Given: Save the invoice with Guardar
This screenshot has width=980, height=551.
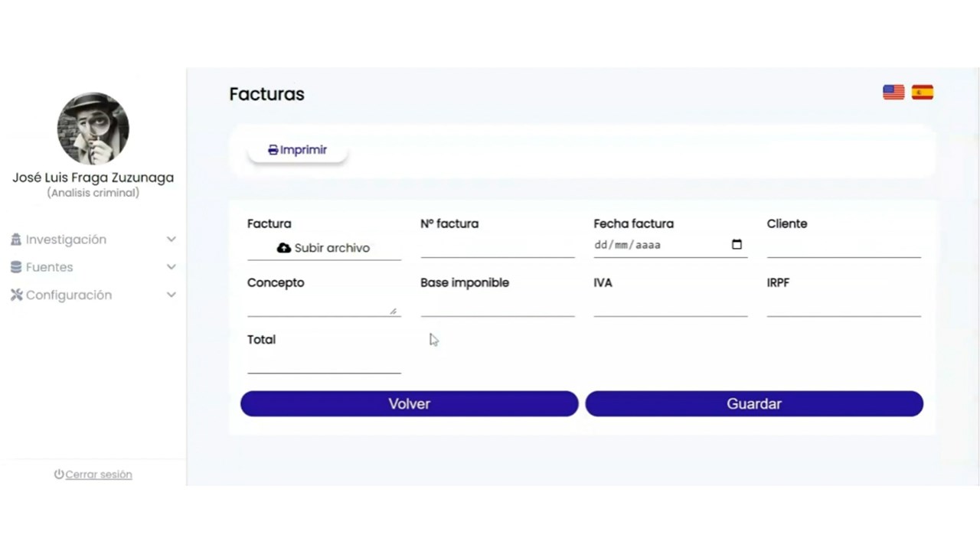Looking at the screenshot, I should click(x=754, y=404).
